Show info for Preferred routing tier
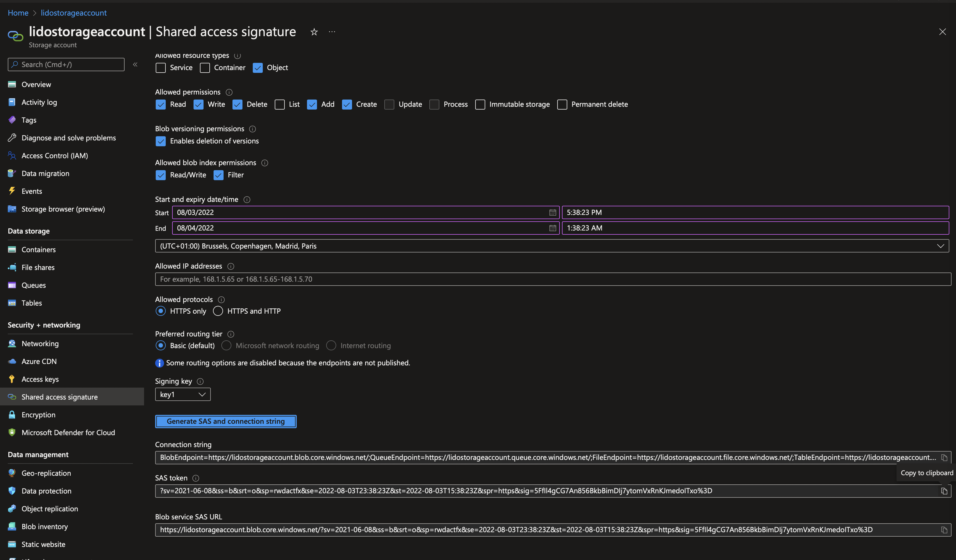 click(x=231, y=334)
